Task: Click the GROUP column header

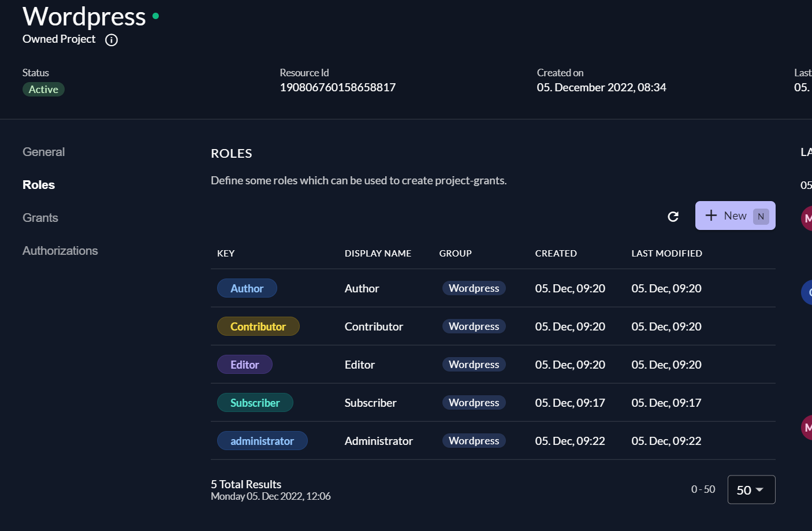Action: (x=456, y=253)
